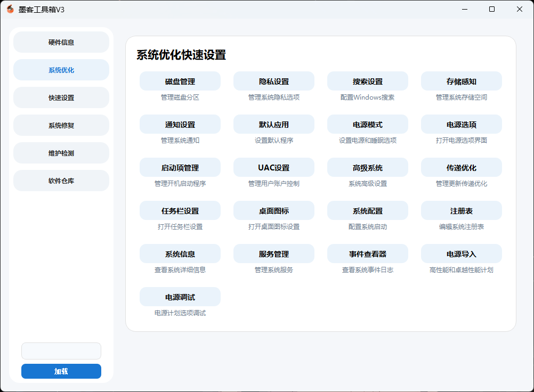534x392 pixels.
Task: Click the 启动项管理 button
Action: [x=180, y=168]
